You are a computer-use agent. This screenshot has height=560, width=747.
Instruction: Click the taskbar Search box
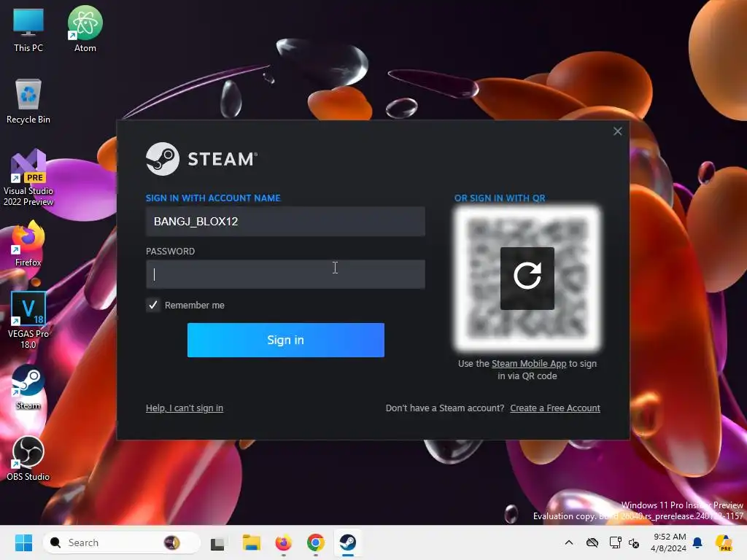pyautogui.click(x=122, y=542)
